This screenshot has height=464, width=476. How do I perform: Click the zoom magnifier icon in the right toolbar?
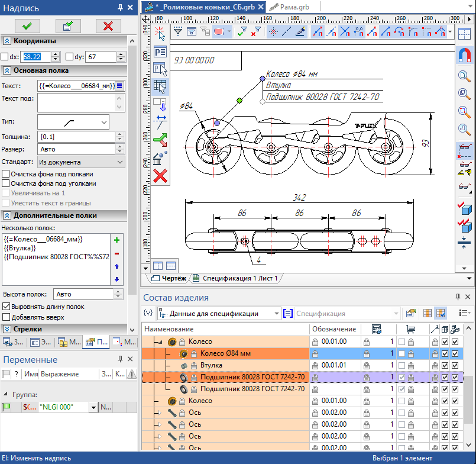464,76
